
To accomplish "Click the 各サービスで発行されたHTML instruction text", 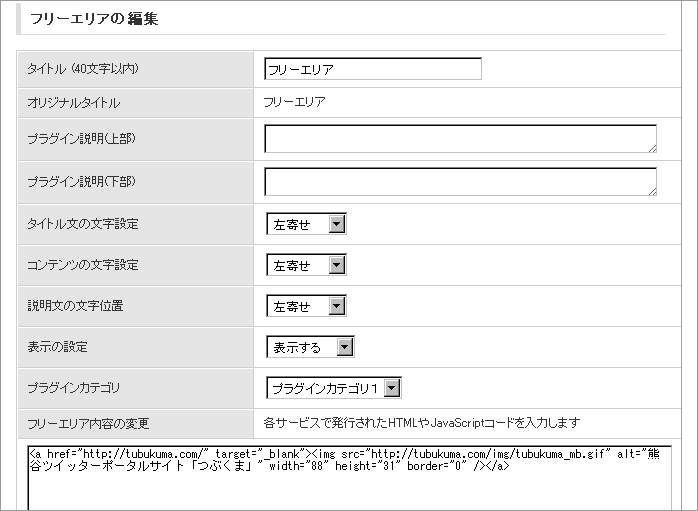I will 422,422.
